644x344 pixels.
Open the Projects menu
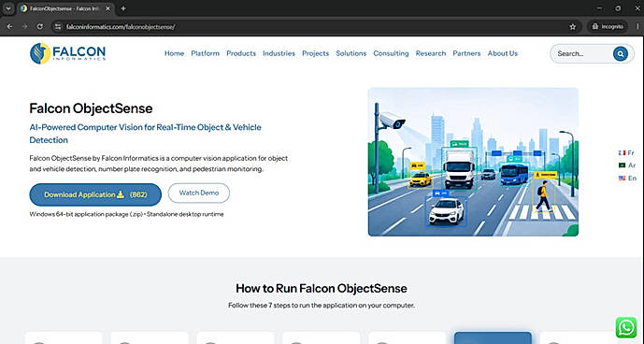(x=315, y=53)
